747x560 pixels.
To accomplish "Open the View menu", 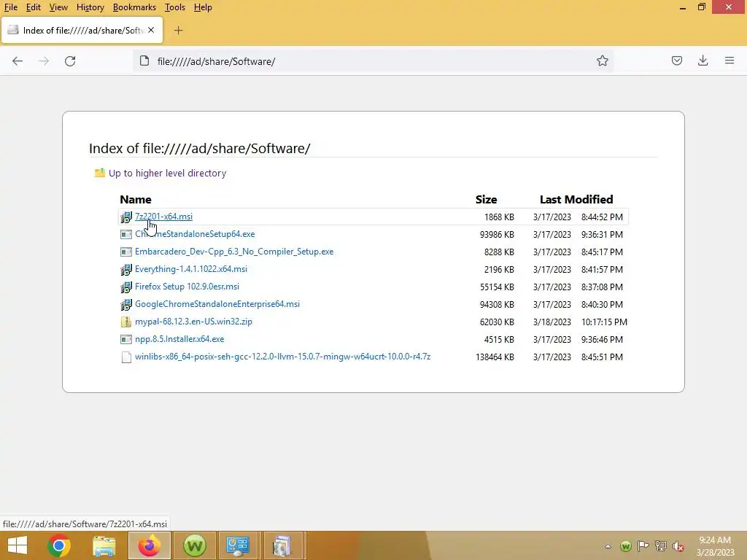I will point(58,7).
